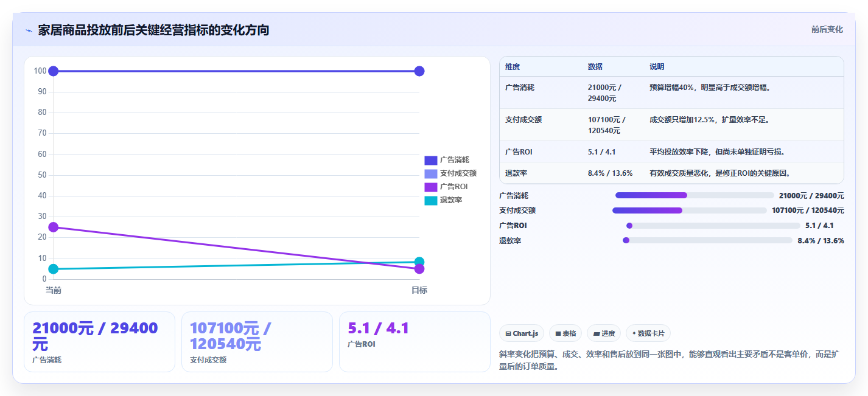Open the 支付成交额 data card
This screenshot has height=396, width=868.
257,342
